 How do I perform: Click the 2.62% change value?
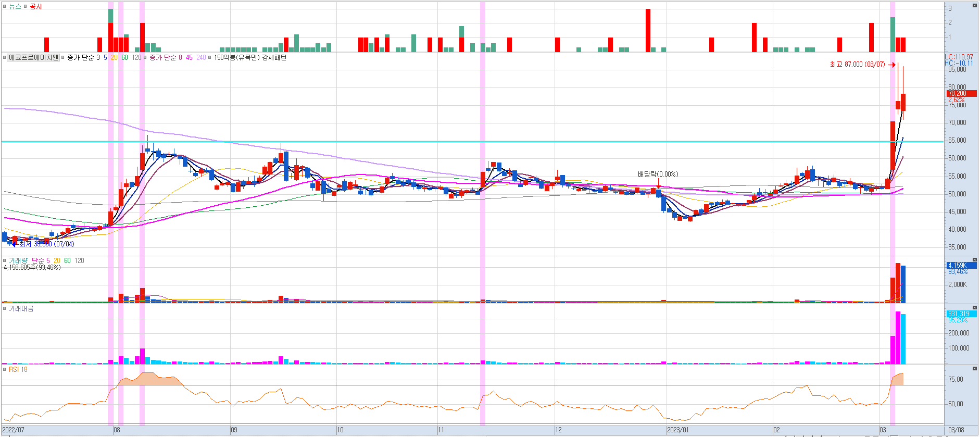coord(957,99)
